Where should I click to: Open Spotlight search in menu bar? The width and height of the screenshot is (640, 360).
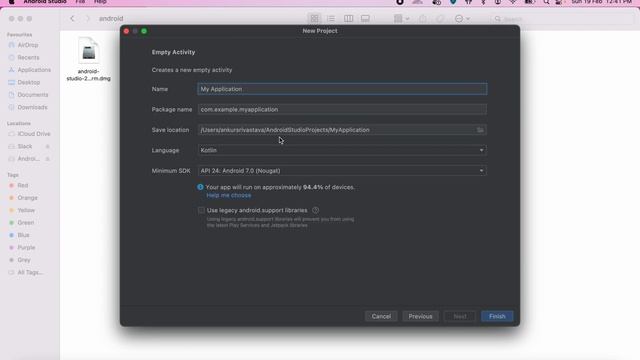tap(546, 2)
